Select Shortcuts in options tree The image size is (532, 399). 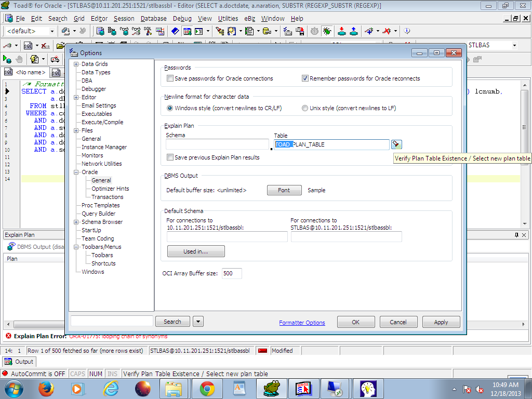[x=103, y=263]
